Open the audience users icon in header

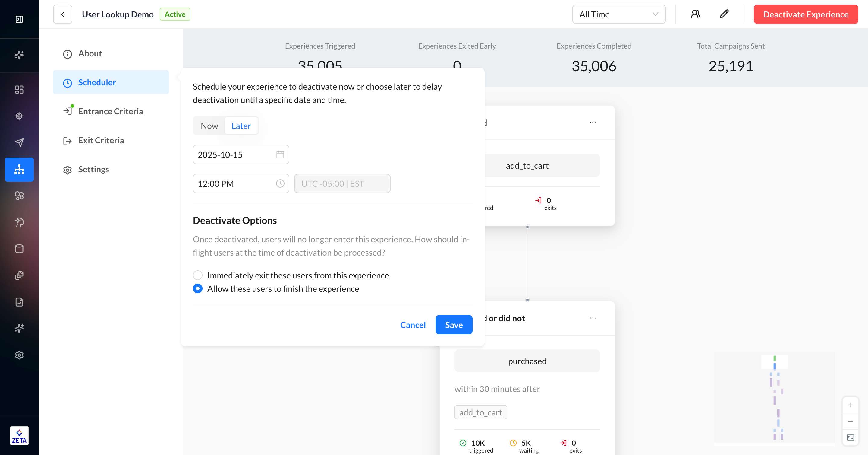(695, 14)
